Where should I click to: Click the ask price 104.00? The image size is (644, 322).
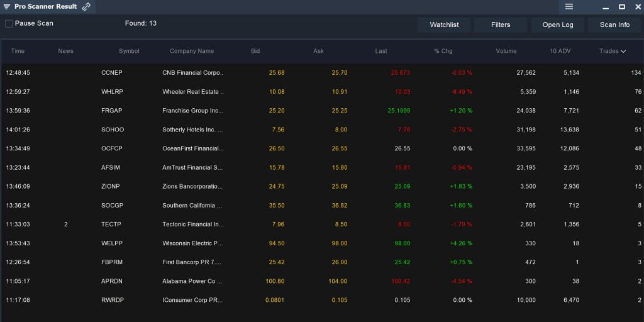[338, 281]
